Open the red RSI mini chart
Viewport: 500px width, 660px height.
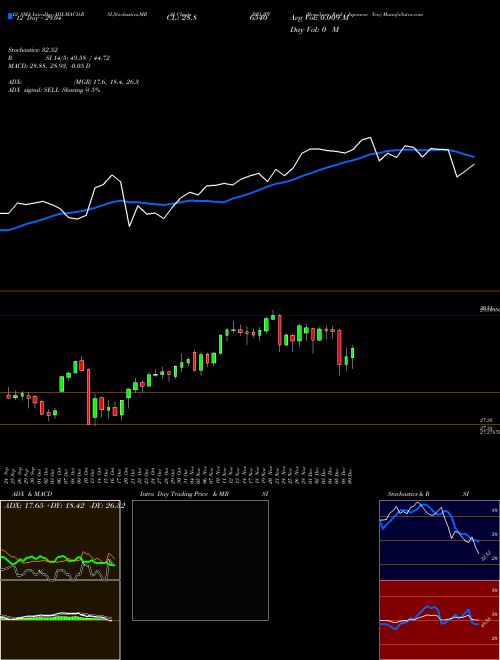(x=439, y=620)
